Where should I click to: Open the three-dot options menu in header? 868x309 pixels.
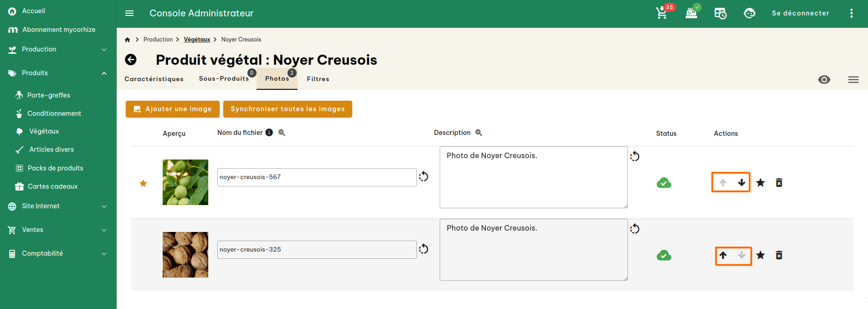coord(851,13)
